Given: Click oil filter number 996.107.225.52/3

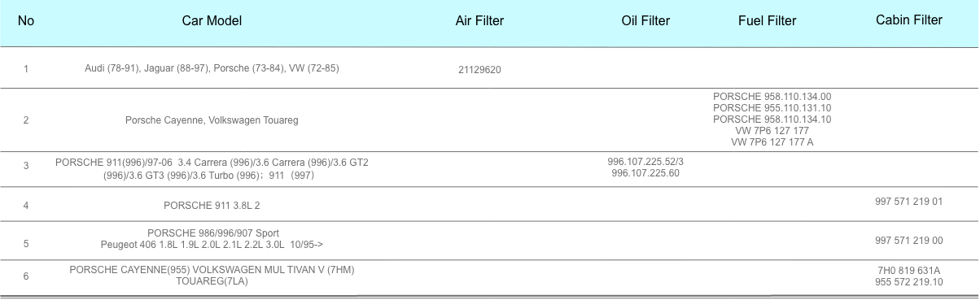Looking at the screenshot, I should (645, 162).
